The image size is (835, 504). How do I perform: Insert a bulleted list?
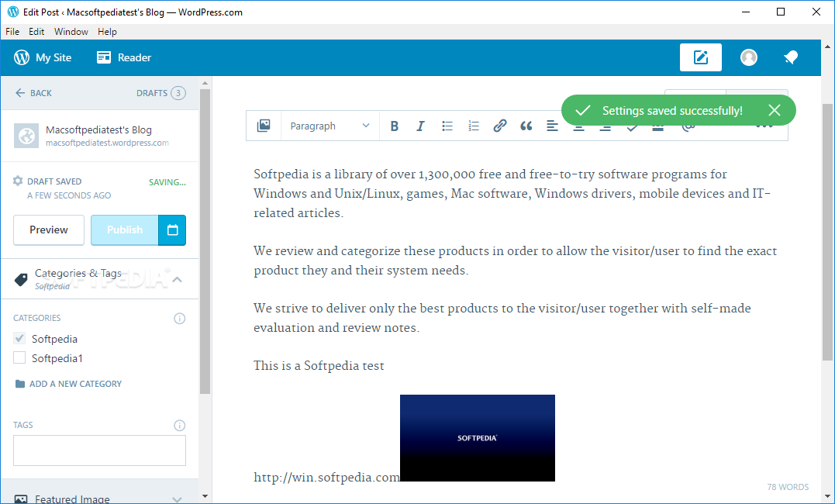point(447,126)
